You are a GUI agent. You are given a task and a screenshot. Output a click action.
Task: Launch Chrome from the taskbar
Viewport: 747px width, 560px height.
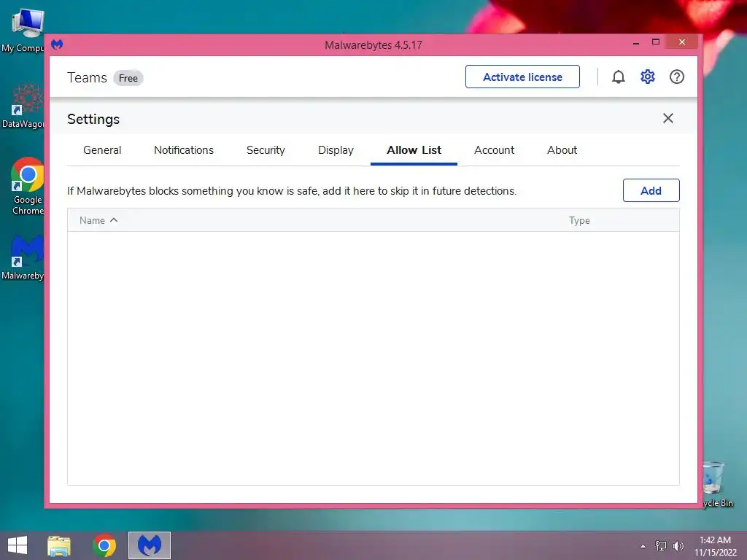coord(104,545)
